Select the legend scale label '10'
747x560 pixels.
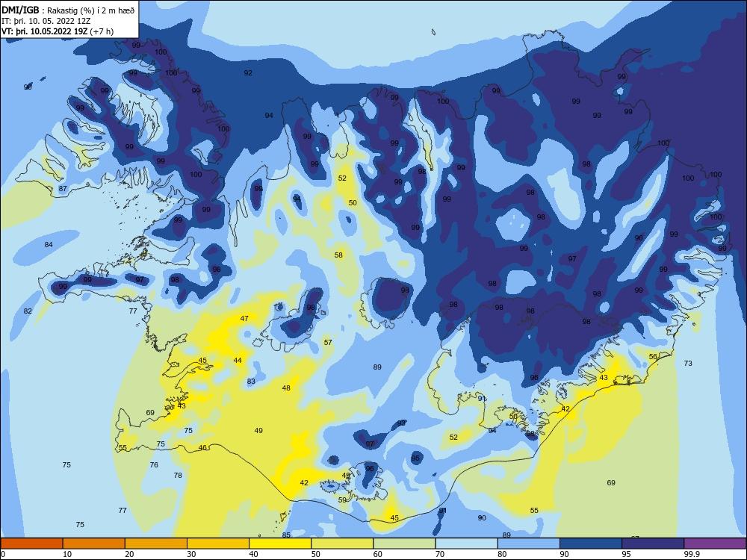(x=67, y=554)
